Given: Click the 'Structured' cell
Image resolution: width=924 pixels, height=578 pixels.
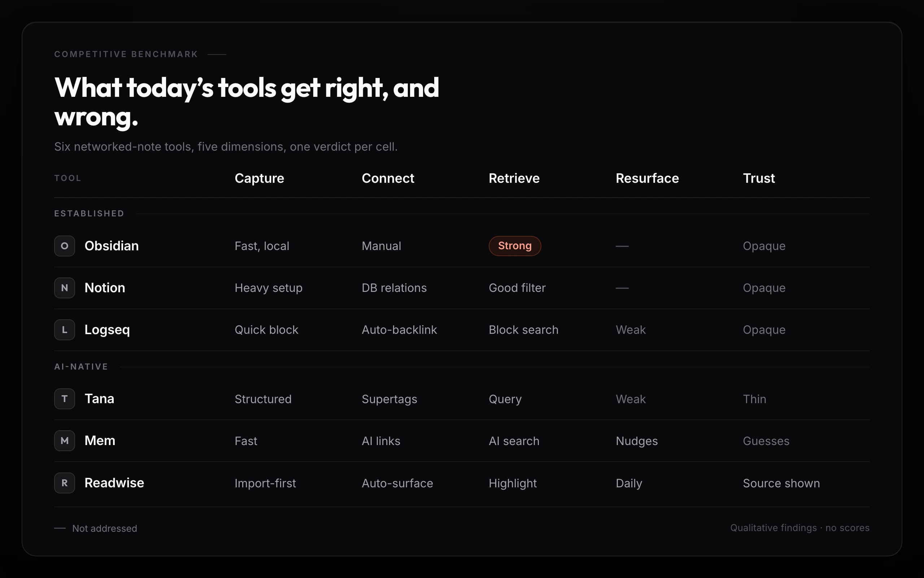Looking at the screenshot, I should (263, 400).
